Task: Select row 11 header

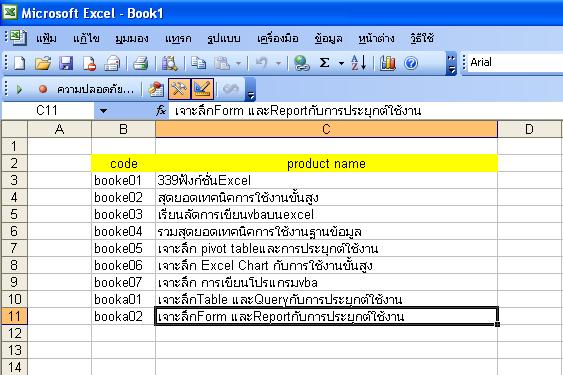Action: (x=14, y=316)
